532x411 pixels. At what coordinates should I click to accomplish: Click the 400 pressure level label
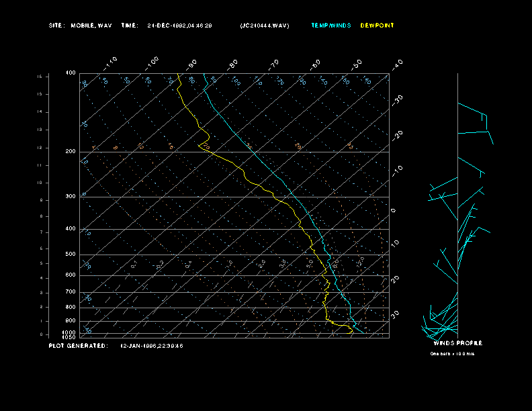(x=71, y=228)
